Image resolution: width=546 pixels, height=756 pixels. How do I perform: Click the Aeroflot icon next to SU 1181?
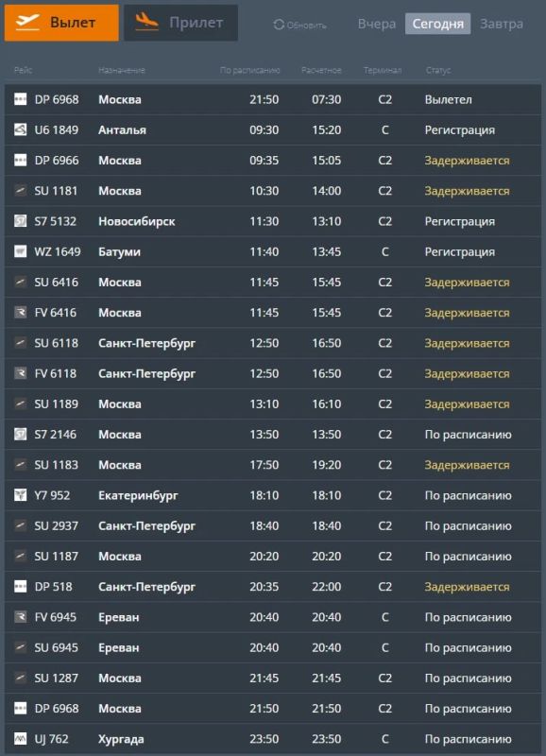click(20, 191)
